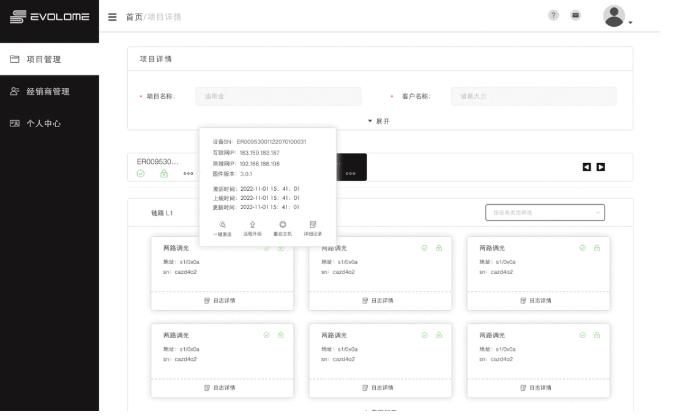Open the help question mark icon
Screen dimensions: 678x416
click(x=553, y=16)
